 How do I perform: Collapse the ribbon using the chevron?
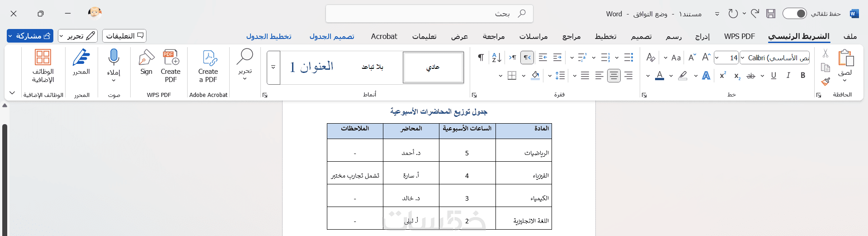click(x=12, y=93)
